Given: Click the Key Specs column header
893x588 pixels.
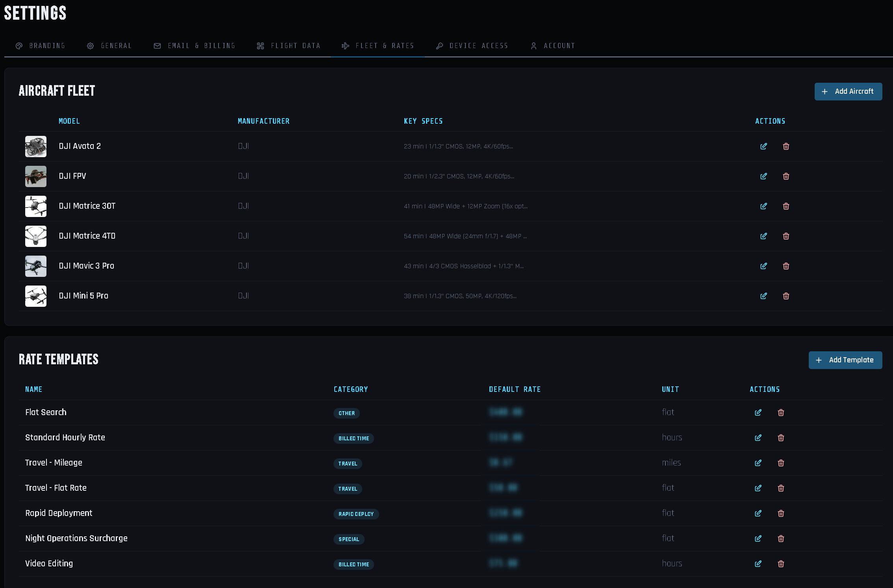Looking at the screenshot, I should click(x=423, y=121).
